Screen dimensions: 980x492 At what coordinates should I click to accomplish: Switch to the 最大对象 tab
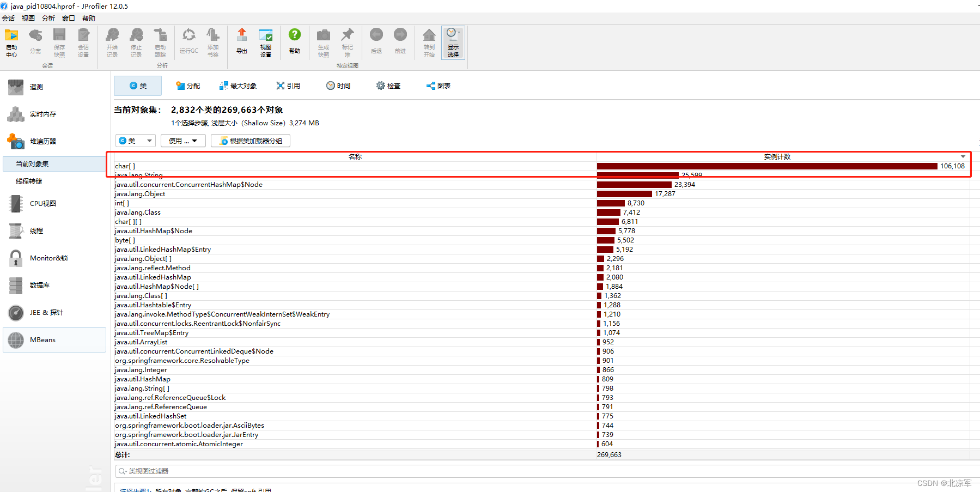click(238, 86)
